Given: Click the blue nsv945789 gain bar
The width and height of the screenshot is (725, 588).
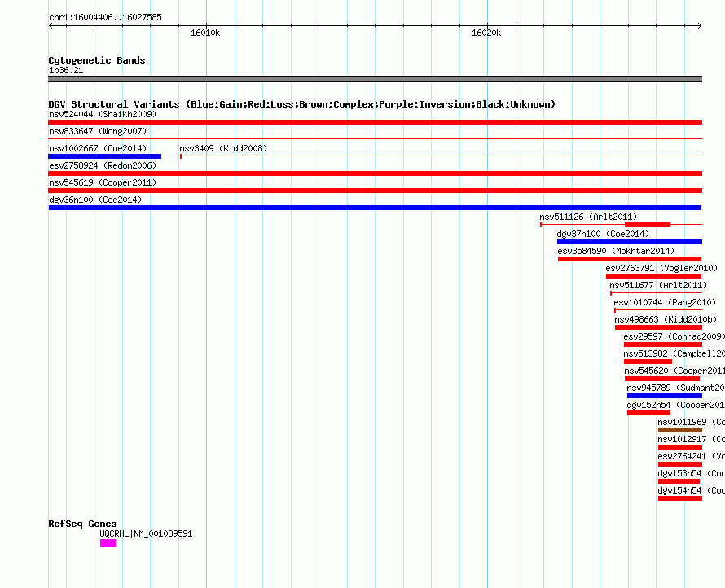Looking at the screenshot, I should click(665, 396).
